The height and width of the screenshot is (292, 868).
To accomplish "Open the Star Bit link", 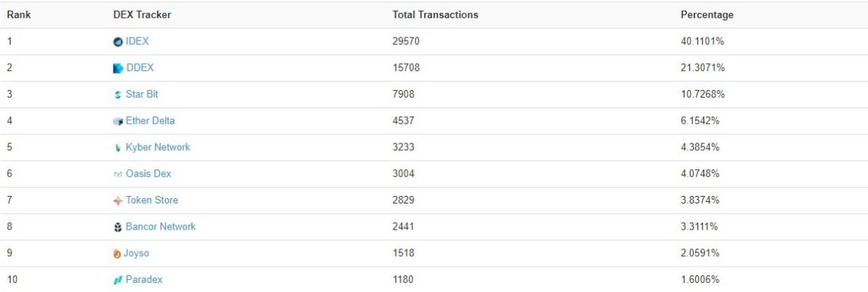I will (x=142, y=95).
